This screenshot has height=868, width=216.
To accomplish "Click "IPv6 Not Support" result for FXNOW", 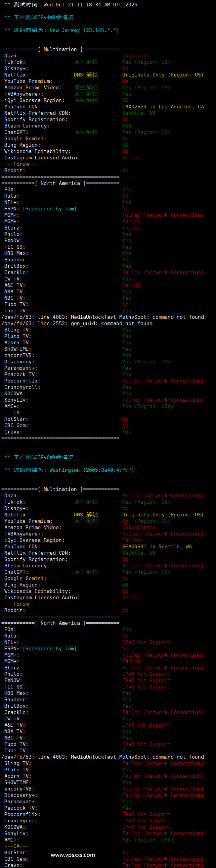I will tap(146, 680).
